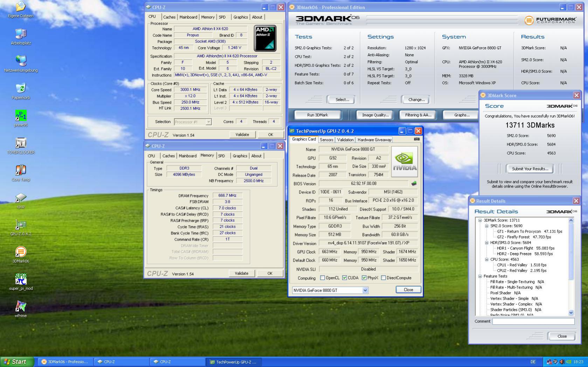The height and width of the screenshot is (367, 588).
Task: Click the Driver Version field in GPU-Z
Action: [368, 243]
